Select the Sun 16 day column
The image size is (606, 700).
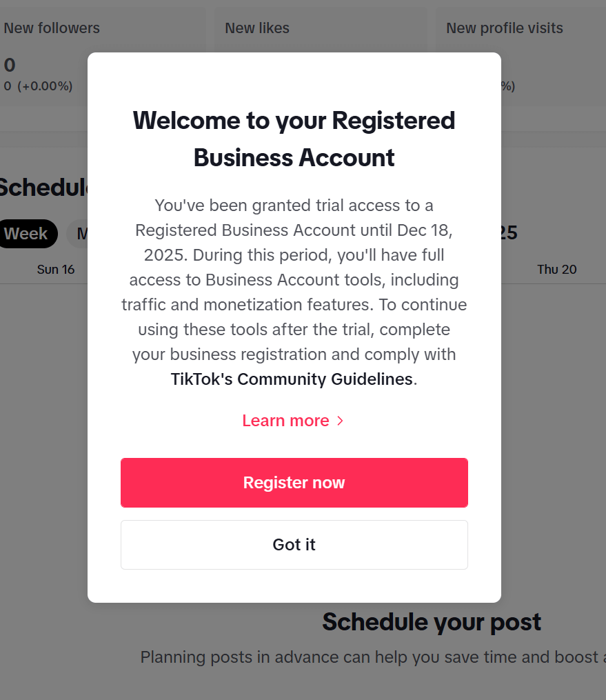click(56, 269)
